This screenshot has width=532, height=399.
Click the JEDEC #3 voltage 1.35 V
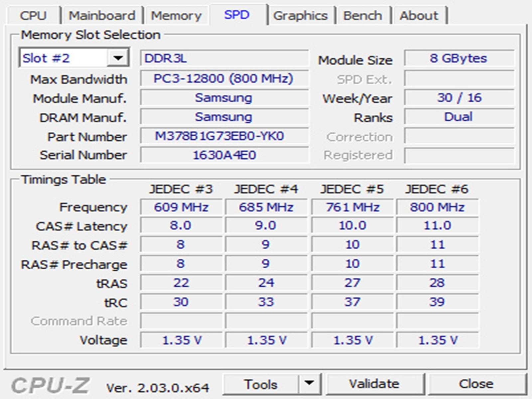pos(181,340)
